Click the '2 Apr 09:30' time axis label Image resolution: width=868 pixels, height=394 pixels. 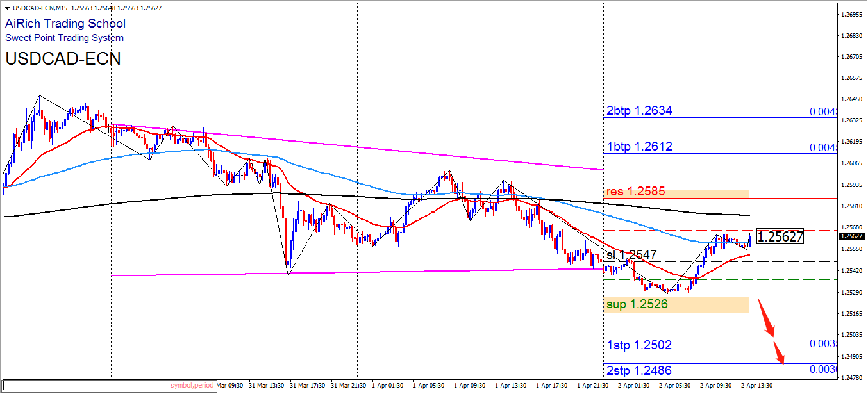[x=715, y=386]
